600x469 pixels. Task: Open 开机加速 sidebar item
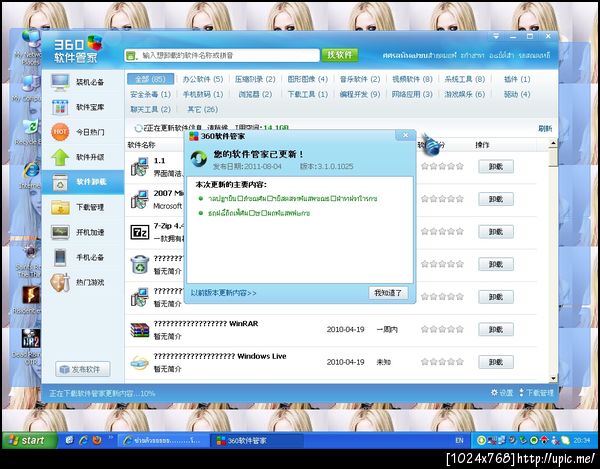click(x=82, y=232)
